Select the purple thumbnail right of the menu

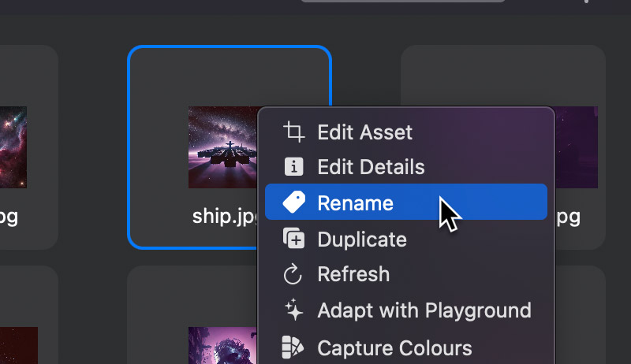576,147
